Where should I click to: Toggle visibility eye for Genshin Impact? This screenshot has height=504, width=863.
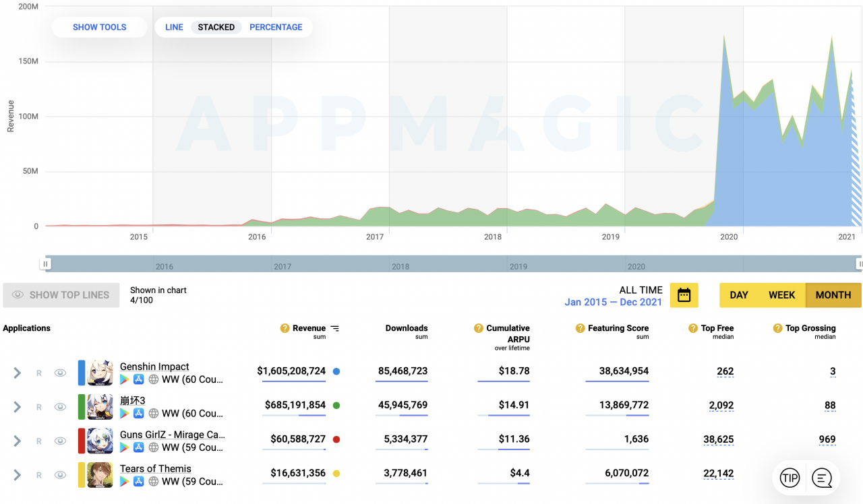pos(60,373)
